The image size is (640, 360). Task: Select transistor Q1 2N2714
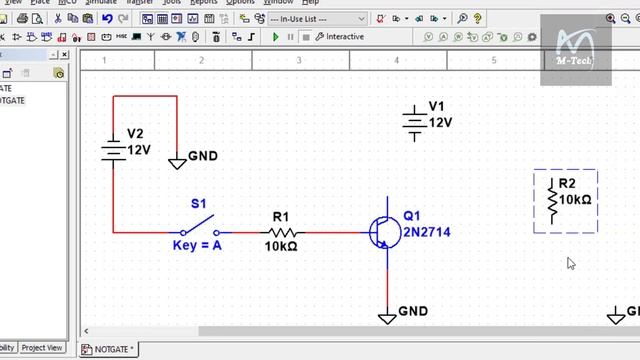(386, 232)
